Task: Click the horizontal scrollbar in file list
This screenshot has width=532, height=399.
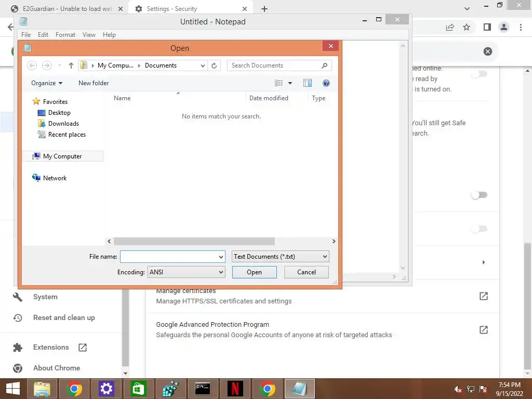Action: point(194,241)
